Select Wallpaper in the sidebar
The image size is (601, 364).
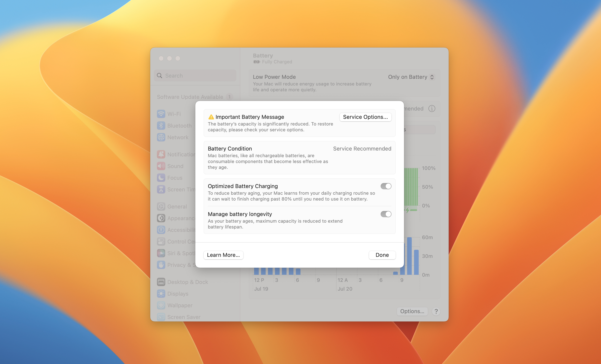(180, 305)
